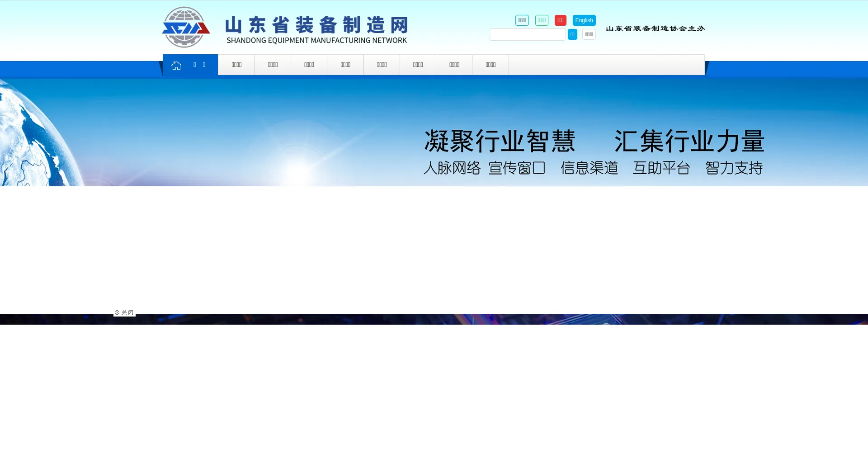Click the red button next to English
This screenshot has width=868, height=449.
coord(560,20)
